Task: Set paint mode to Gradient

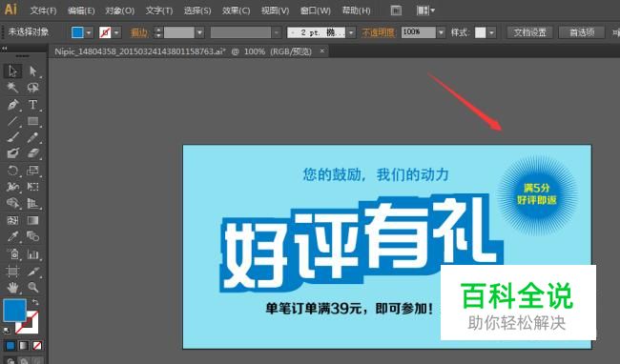Action: (x=24, y=346)
